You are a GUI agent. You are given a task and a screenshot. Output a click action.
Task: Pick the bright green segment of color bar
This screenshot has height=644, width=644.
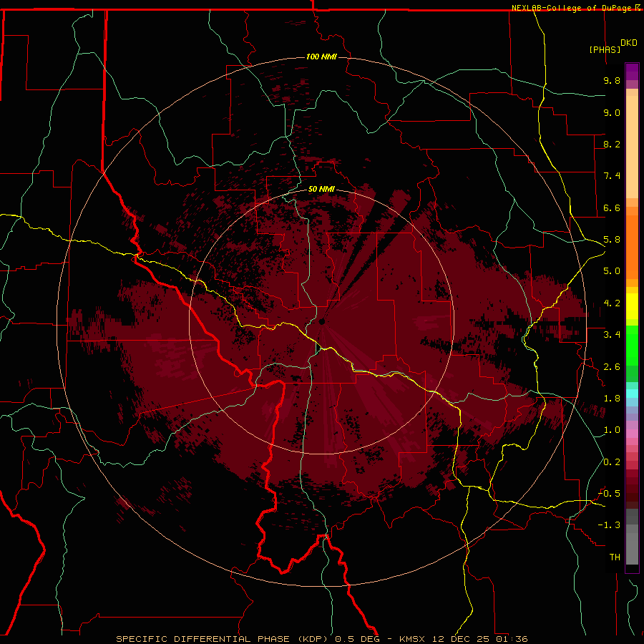tap(632, 344)
